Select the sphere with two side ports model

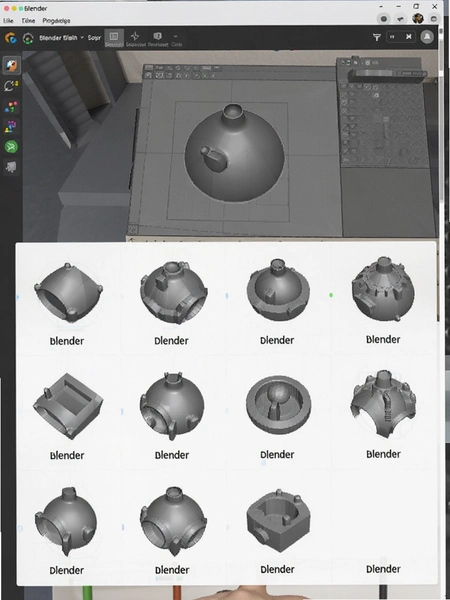click(174, 521)
